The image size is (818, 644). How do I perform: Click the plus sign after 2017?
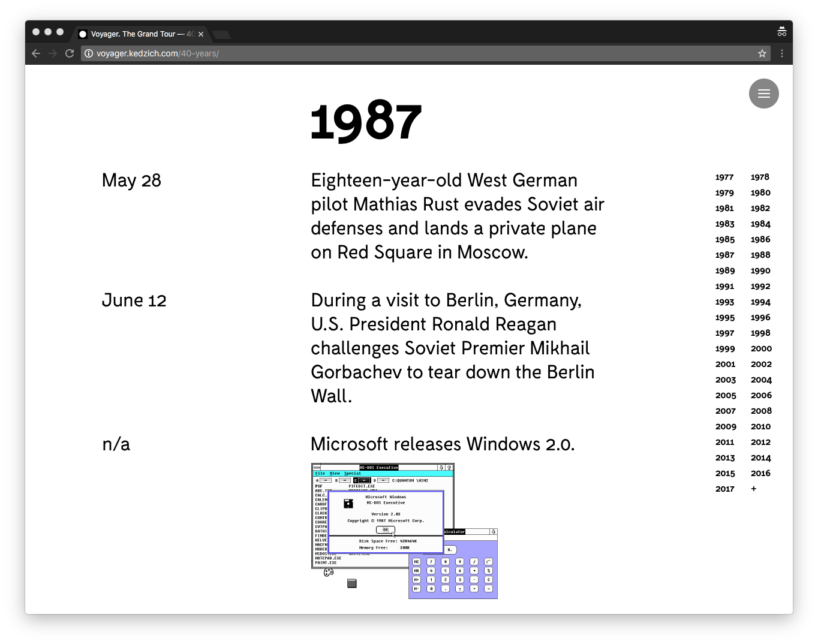tap(754, 489)
